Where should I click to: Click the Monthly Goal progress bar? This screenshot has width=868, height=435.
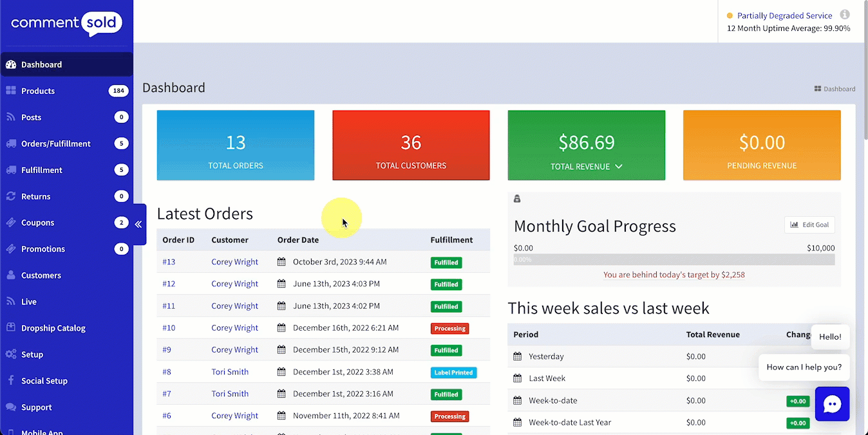pos(674,259)
